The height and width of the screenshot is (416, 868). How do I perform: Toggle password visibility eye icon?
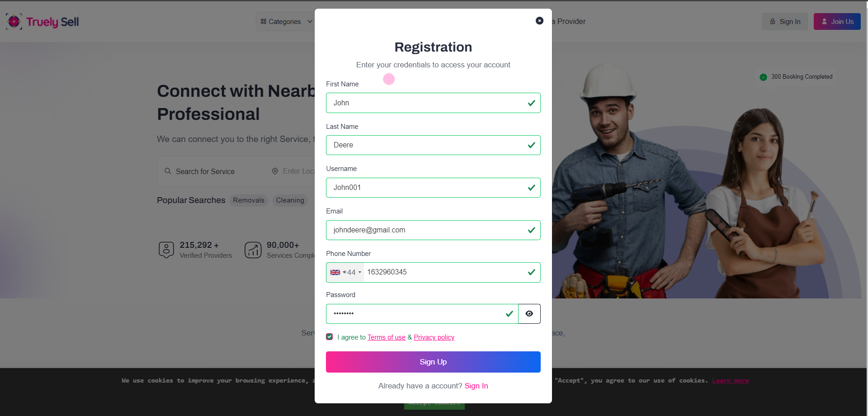529,314
